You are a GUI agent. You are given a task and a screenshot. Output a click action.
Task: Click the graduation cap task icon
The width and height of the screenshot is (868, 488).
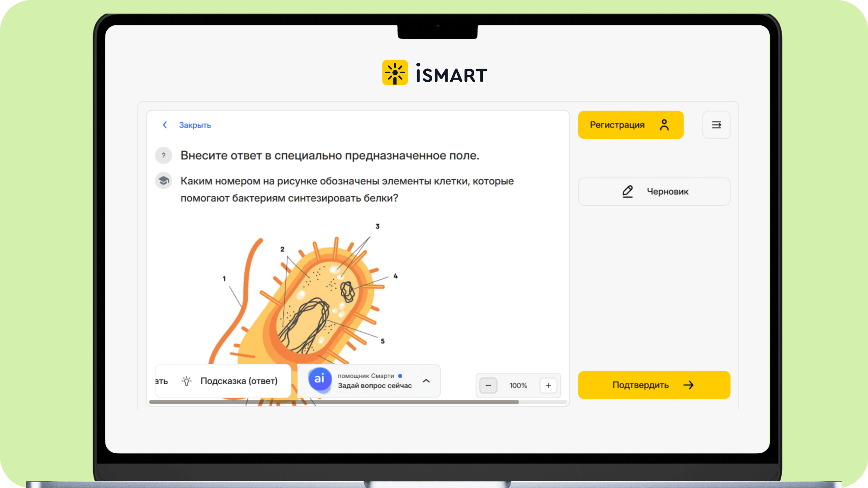pyautogui.click(x=164, y=181)
